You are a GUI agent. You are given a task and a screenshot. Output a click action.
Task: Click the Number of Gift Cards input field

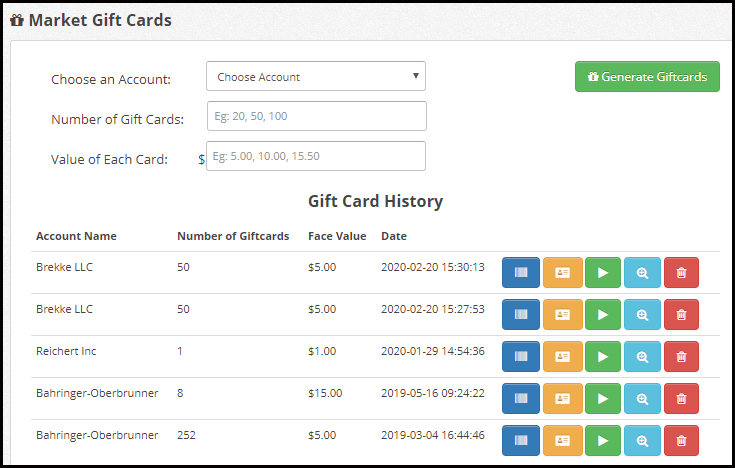[316, 116]
